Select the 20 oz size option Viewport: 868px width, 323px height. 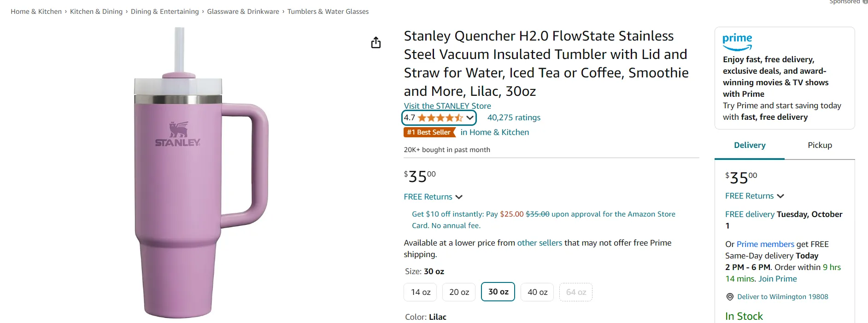point(459,292)
